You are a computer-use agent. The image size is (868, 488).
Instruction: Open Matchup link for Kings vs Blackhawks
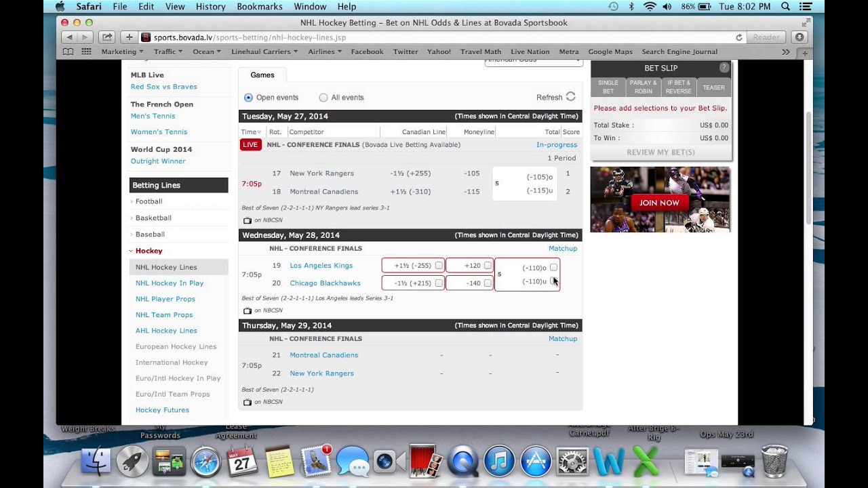[x=563, y=249]
